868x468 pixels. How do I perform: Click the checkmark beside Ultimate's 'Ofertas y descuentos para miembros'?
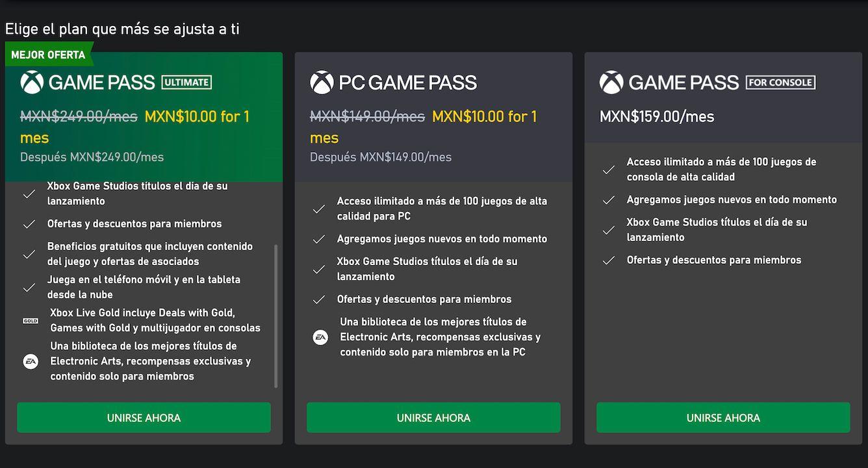(29, 224)
